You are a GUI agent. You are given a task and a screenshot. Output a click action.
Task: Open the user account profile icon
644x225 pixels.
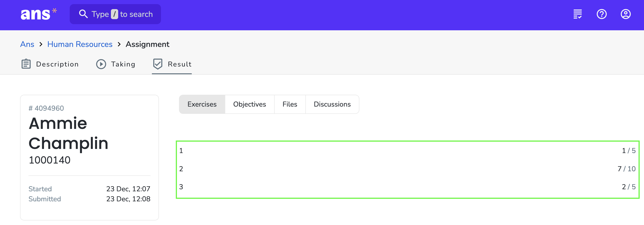(x=626, y=14)
